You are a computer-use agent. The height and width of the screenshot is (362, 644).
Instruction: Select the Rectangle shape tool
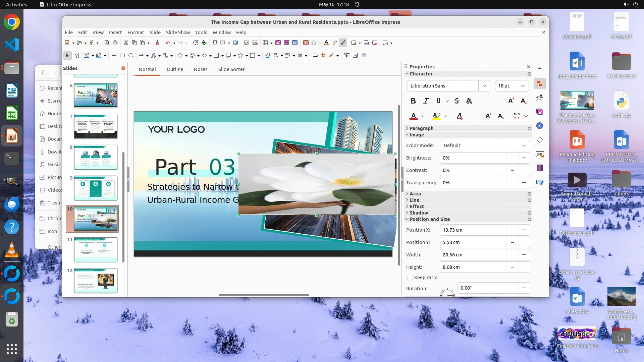(122, 55)
